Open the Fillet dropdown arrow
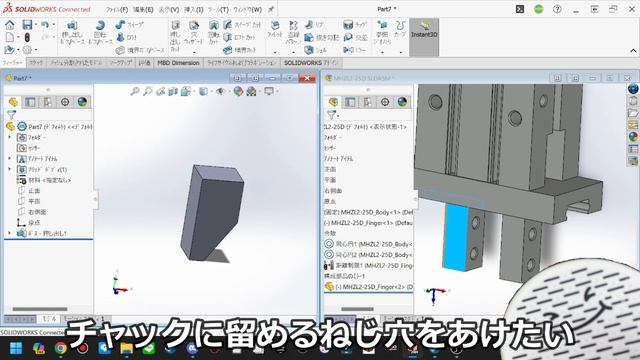Image resolution: width=640 pixels, height=360 pixels. point(275,52)
